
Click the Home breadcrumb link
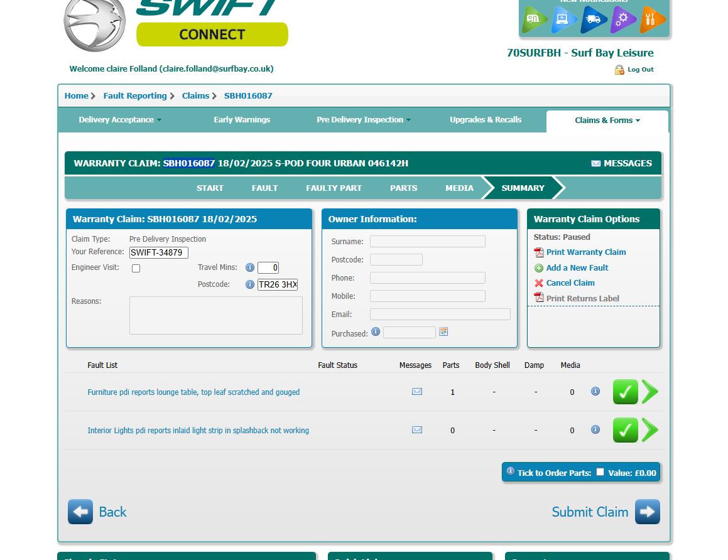[76, 95]
